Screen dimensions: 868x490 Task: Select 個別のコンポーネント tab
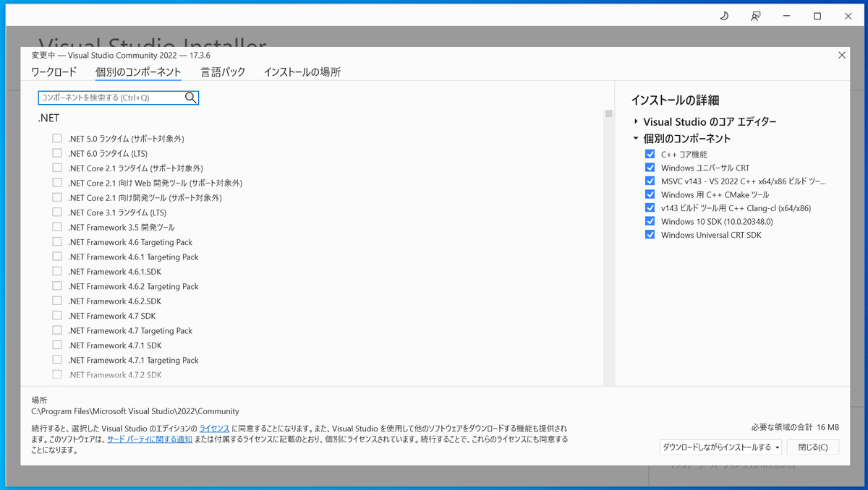pyautogui.click(x=138, y=72)
